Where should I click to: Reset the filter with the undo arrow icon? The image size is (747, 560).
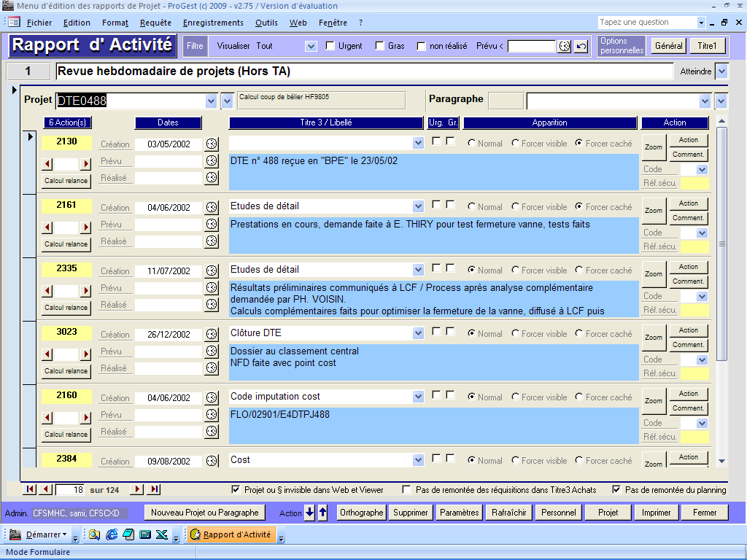click(581, 46)
